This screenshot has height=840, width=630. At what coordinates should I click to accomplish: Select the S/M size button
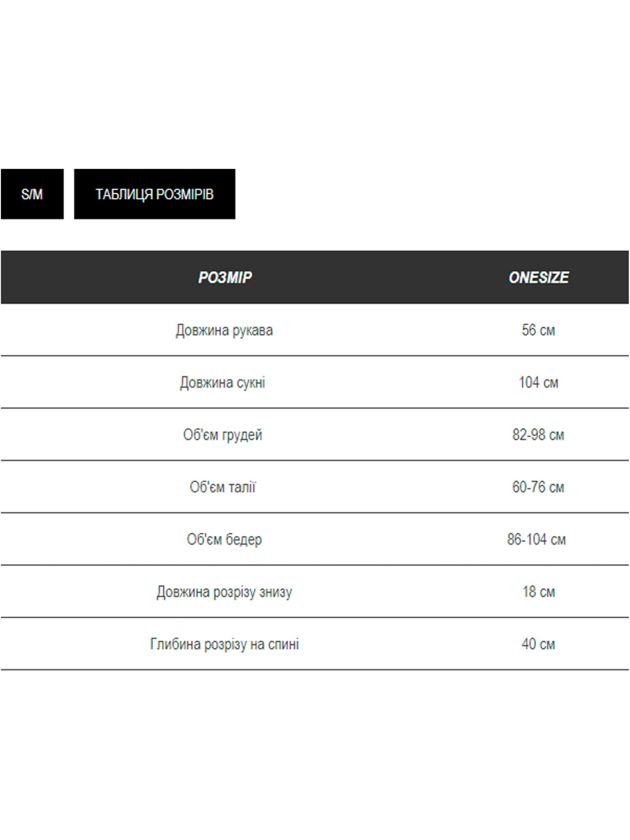point(32,194)
